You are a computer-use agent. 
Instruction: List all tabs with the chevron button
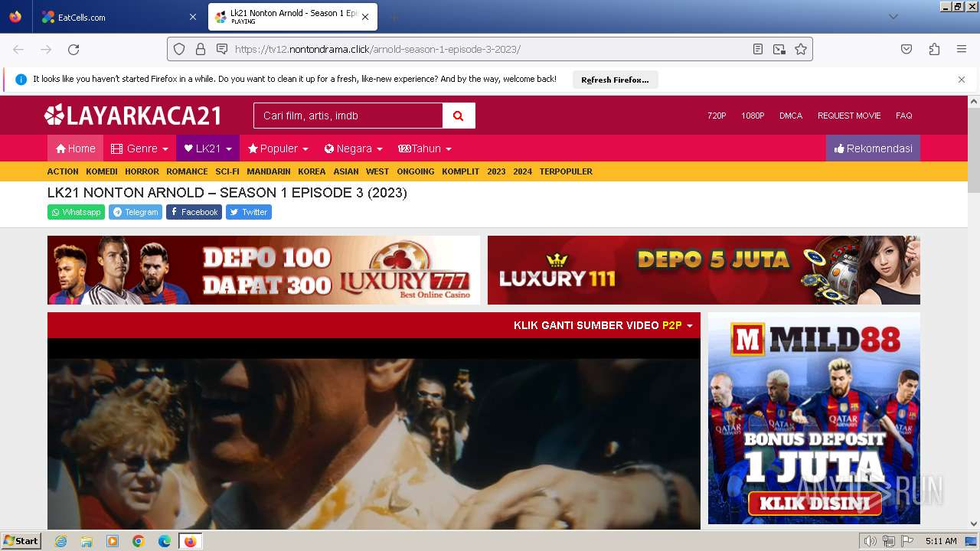point(893,17)
